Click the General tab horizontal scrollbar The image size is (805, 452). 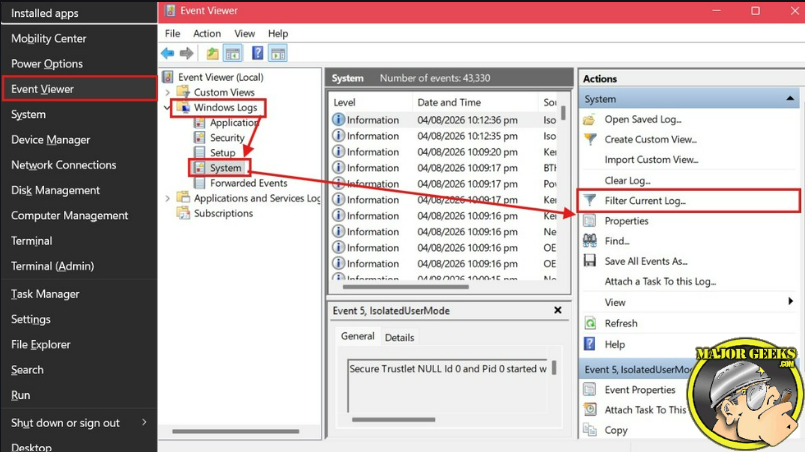pos(393,420)
